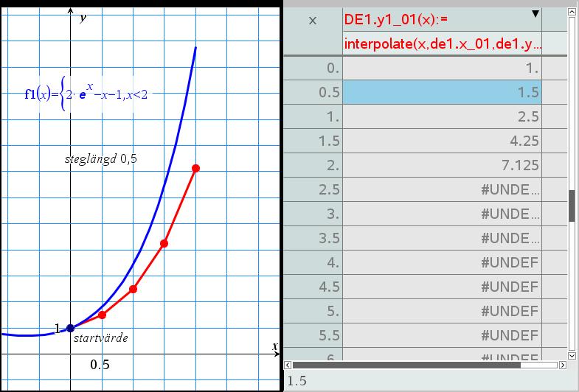Select the x column header
The width and height of the screenshot is (579, 392).
(x=312, y=20)
